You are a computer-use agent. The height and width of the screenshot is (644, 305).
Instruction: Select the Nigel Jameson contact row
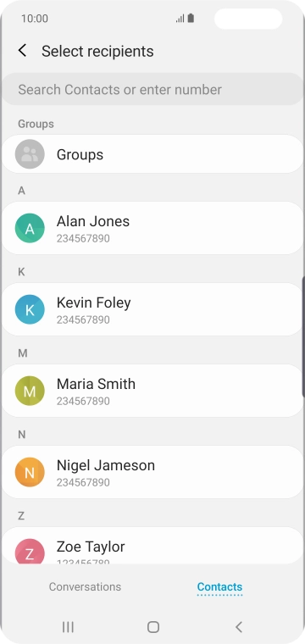pos(152,472)
